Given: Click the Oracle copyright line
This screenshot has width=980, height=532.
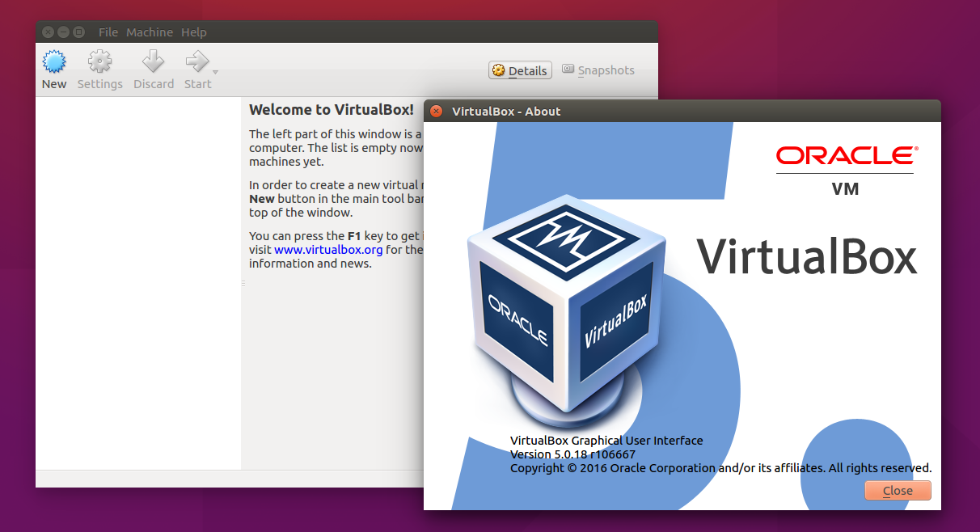Looking at the screenshot, I should [720, 468].
